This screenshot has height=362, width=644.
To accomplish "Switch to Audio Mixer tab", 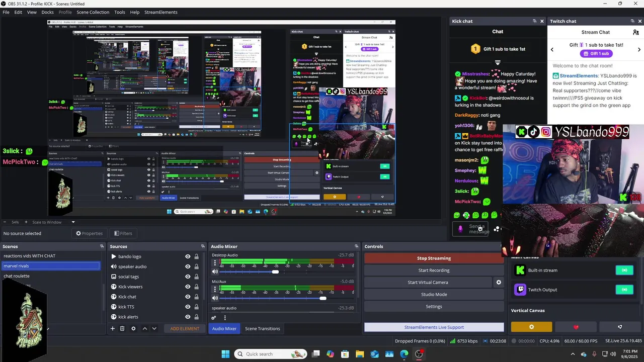I will (224, 328).
